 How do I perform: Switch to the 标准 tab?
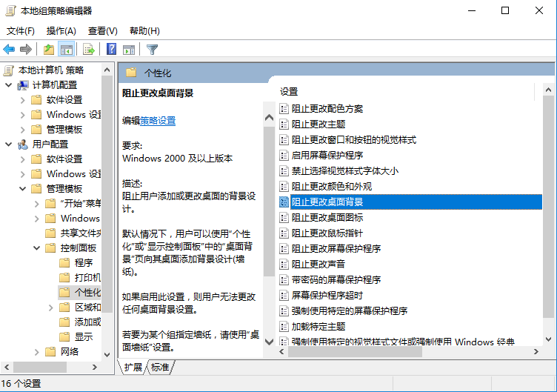click(x=160, y=367)
